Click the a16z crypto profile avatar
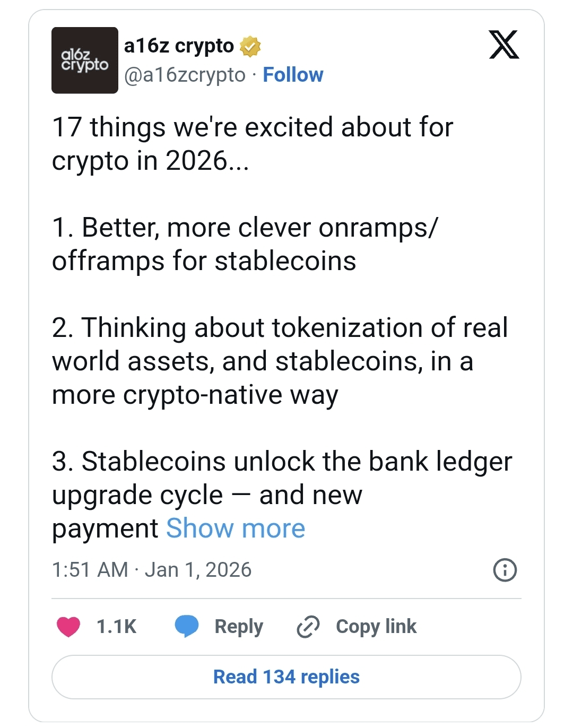573x728 pixels. click(x=85, y=60)
